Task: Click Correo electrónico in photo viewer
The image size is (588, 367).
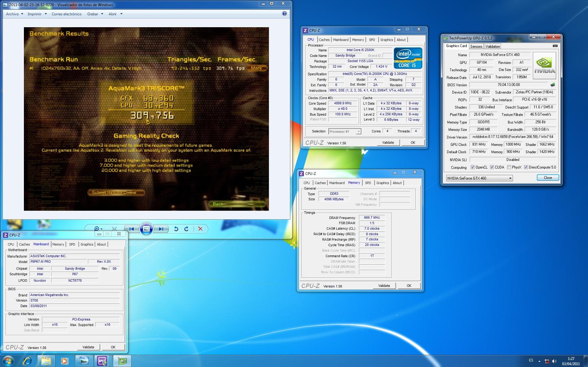Action: (67, 14)
